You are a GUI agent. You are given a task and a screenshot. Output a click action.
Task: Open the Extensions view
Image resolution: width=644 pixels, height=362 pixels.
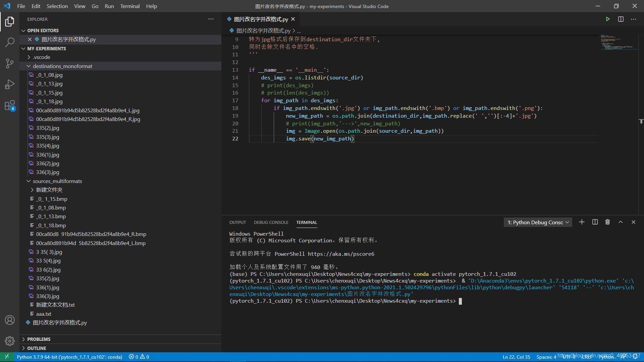10,105
